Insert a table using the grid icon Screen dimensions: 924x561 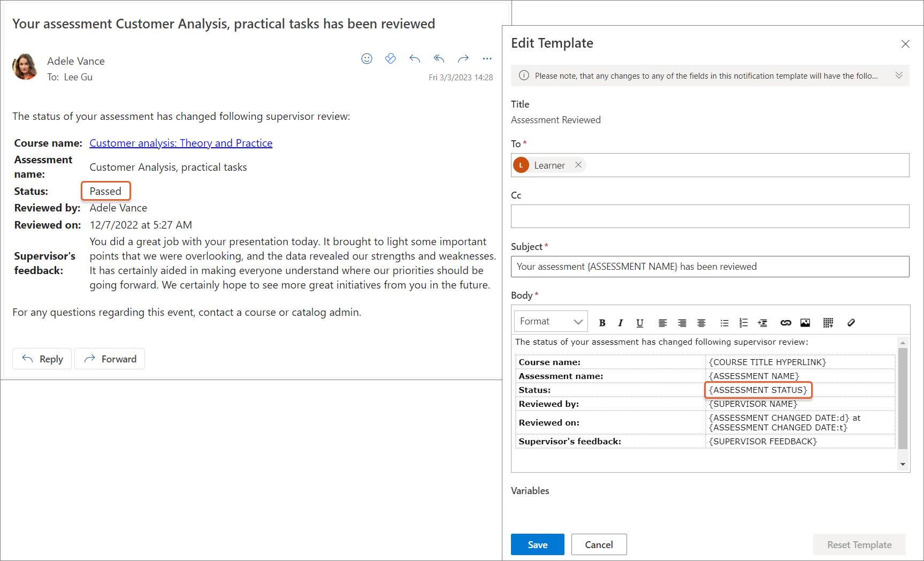[828, 323]
